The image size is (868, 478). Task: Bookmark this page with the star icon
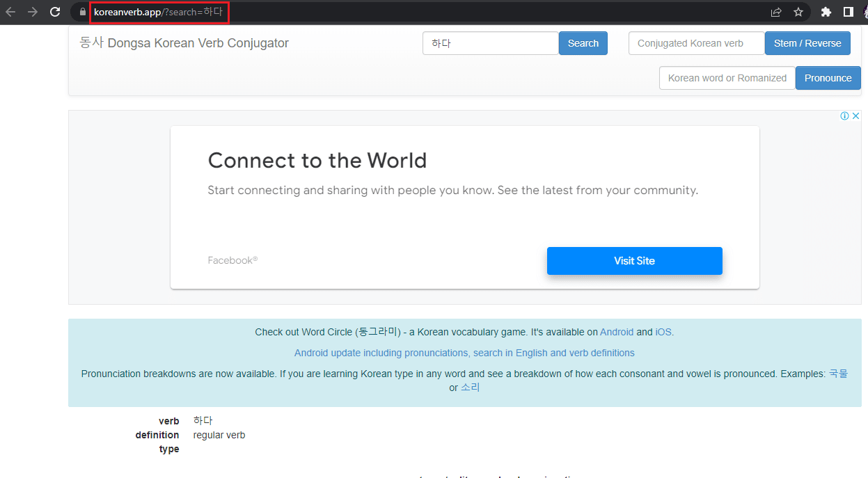pyautogui.click(x=798, y=12)
